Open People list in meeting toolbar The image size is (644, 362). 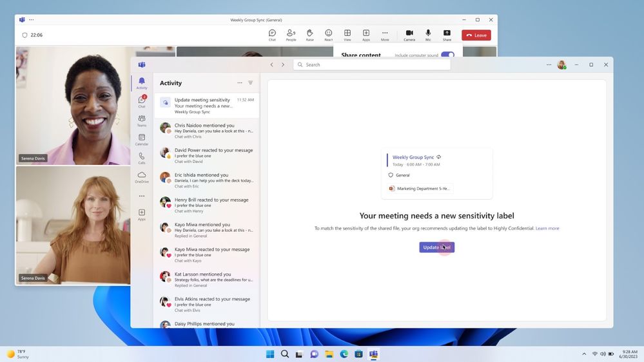(x=291, y=35)
